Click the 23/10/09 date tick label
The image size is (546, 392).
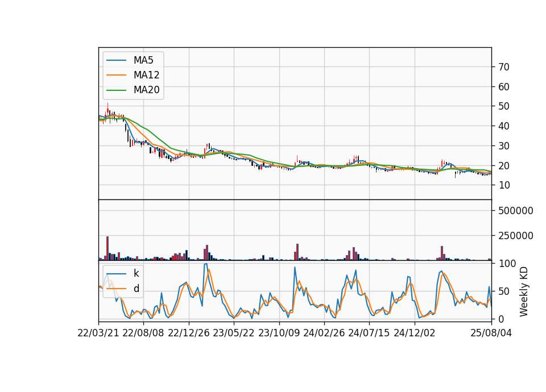point(279,333)
